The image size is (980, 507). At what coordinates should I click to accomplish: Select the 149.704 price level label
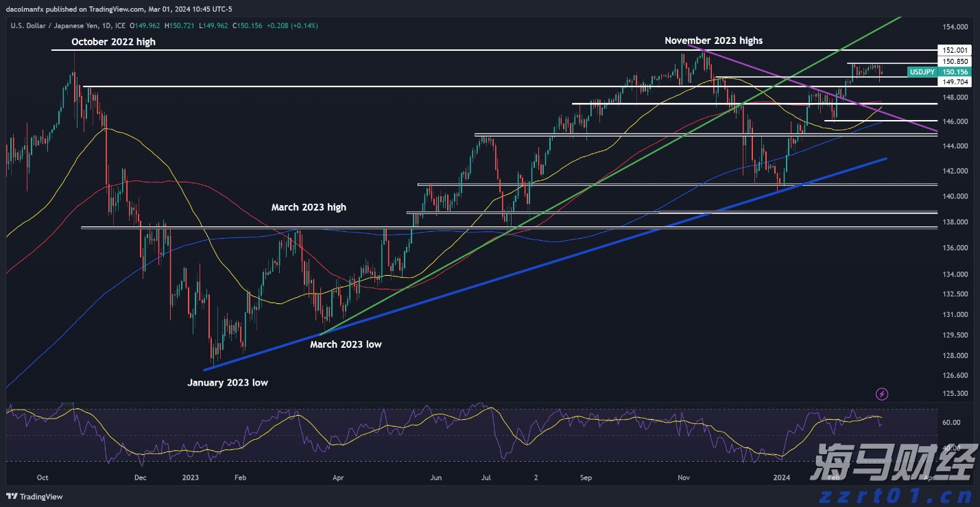pos(955,82)
